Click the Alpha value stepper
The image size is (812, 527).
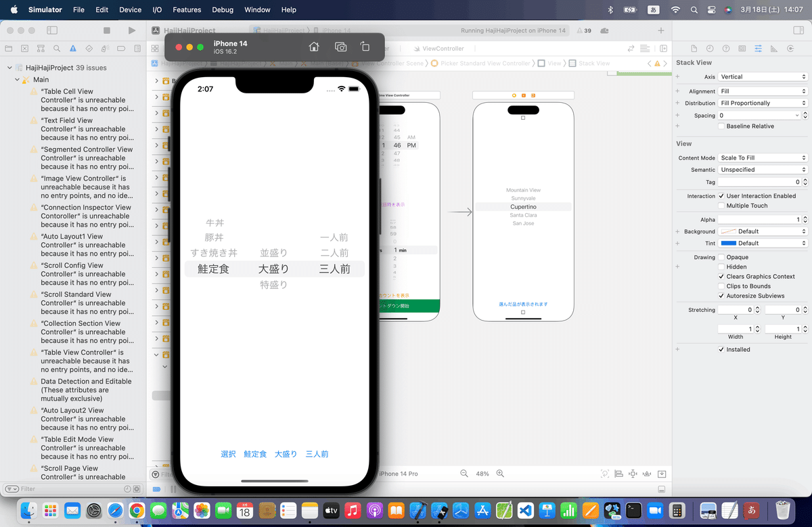[x=805, y=220]
